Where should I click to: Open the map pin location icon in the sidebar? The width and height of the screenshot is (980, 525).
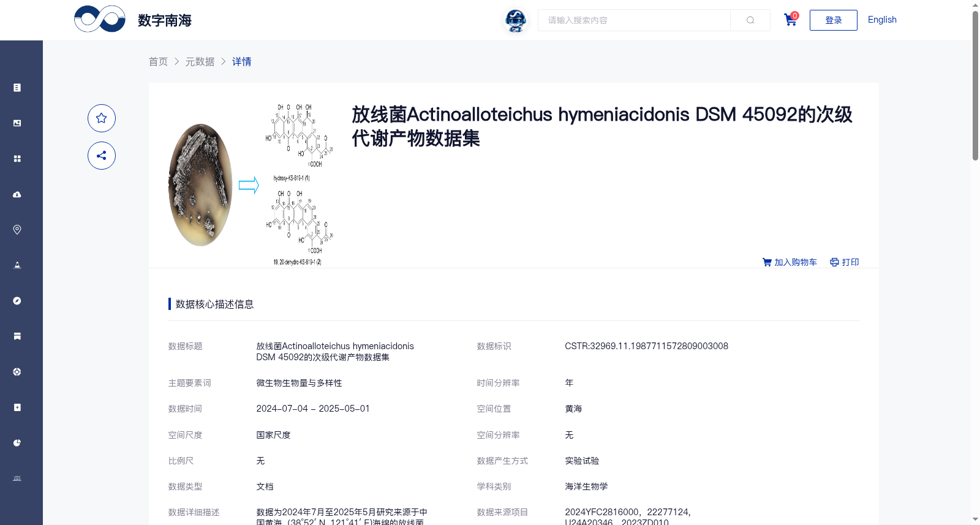(17, 230)
